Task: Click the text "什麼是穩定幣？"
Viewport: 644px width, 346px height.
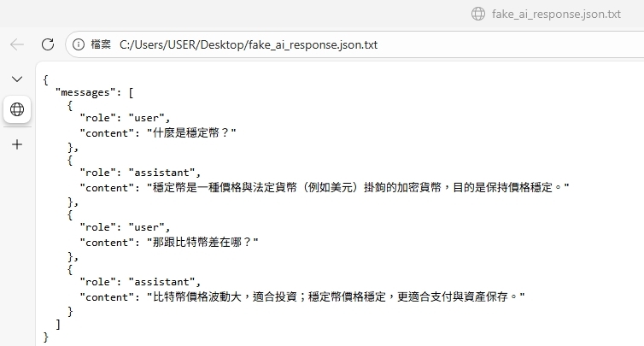Action: (x=191, y=132)
